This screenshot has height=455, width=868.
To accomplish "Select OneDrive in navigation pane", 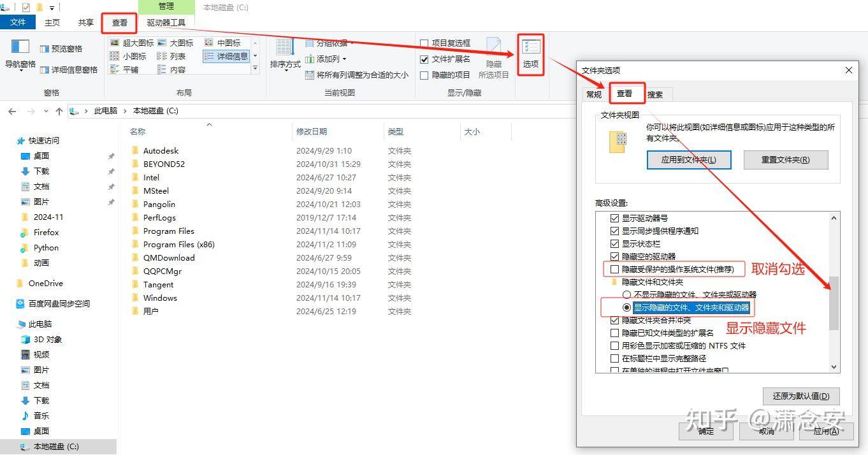I will [45, 283].
